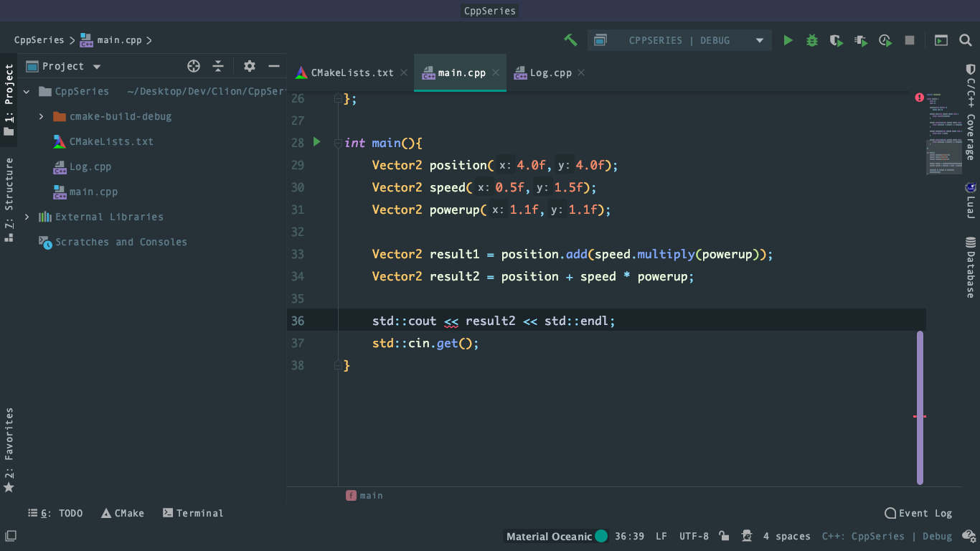This screenshot has height=551, width=980.
Task: Click fold marker at line 26
Action: (x=338, y=98)
